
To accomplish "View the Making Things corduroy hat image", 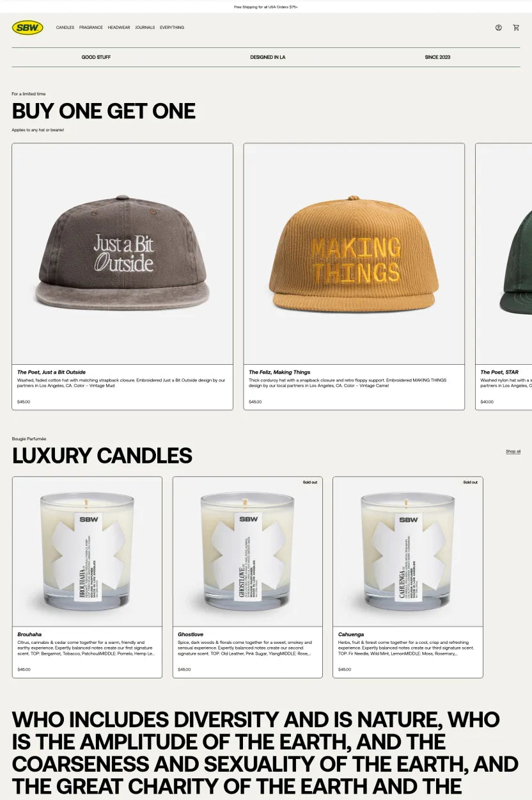I will (354, 254).
